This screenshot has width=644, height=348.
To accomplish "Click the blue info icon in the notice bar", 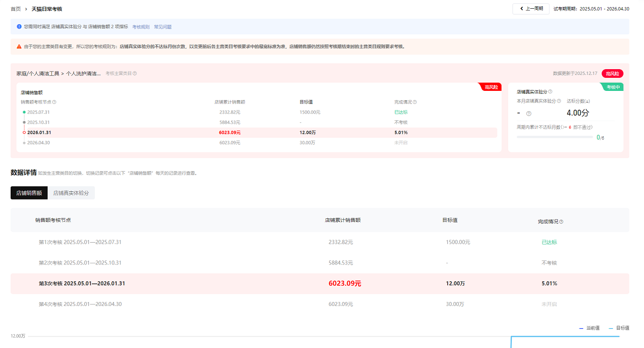I will point(19,27).
